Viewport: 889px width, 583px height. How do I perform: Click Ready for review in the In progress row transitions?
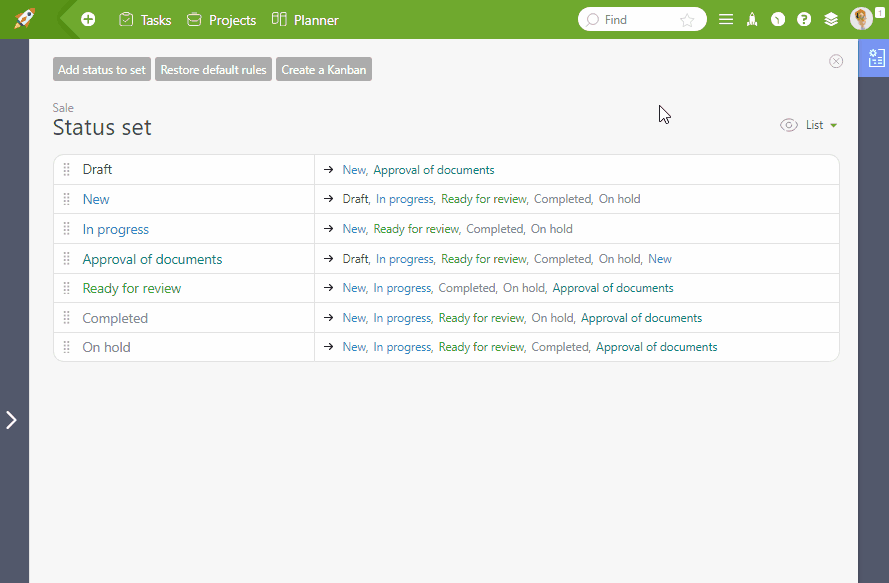coord(416,229)
